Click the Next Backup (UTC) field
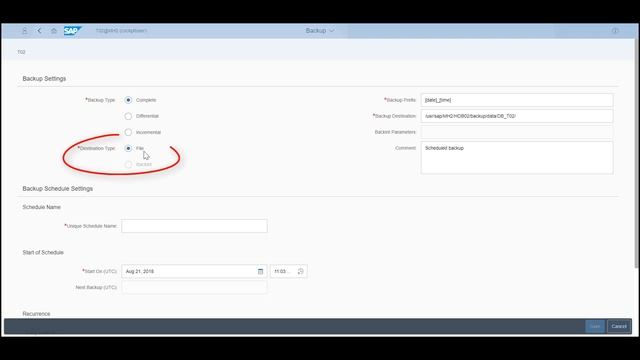Viewport: 640px width, 360px height. (194, 287)
